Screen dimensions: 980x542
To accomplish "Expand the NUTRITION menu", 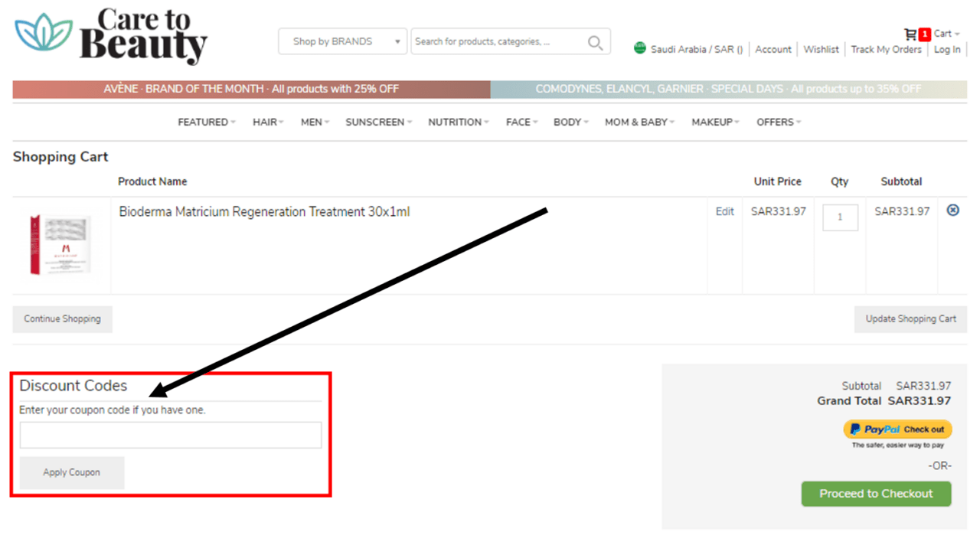I will [x=459, y=122].
